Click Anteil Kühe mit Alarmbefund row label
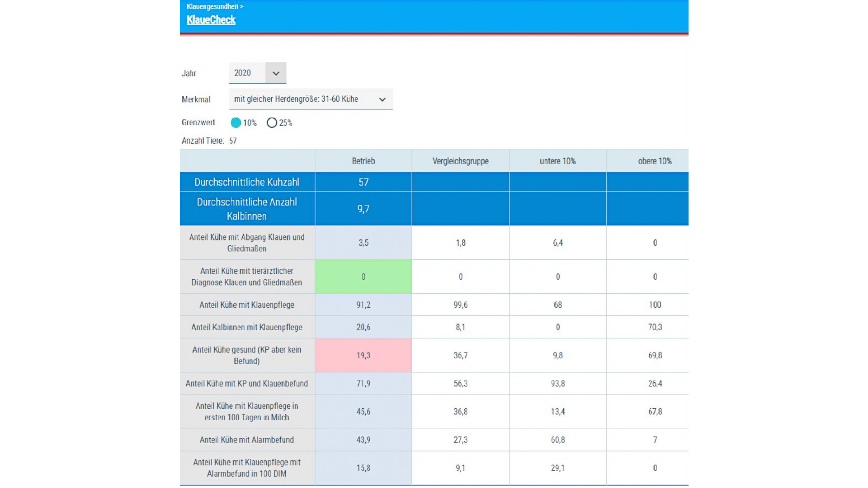 point(247,440)
